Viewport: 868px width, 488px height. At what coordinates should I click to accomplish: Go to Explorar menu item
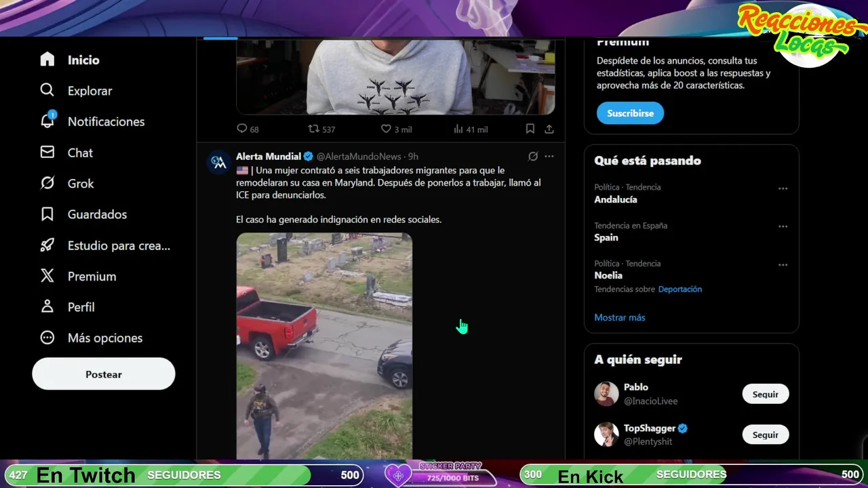pos(90,91)
